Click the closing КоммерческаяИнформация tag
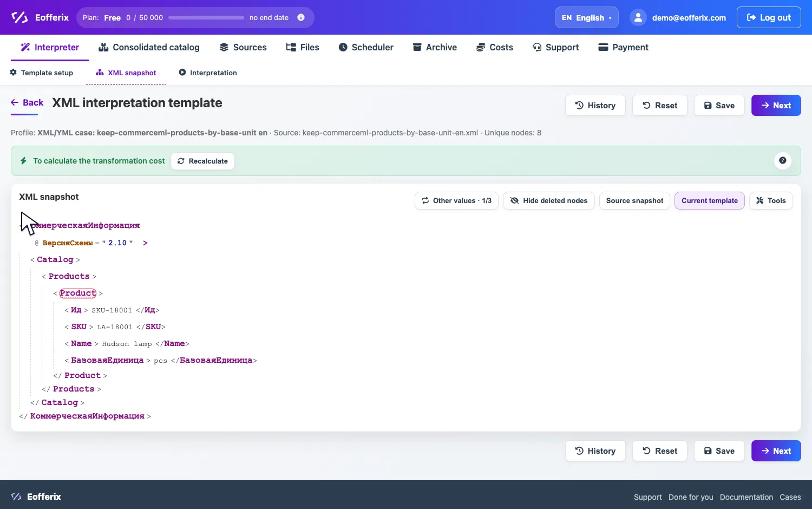The image size is (812, 509). coord(87,416)
